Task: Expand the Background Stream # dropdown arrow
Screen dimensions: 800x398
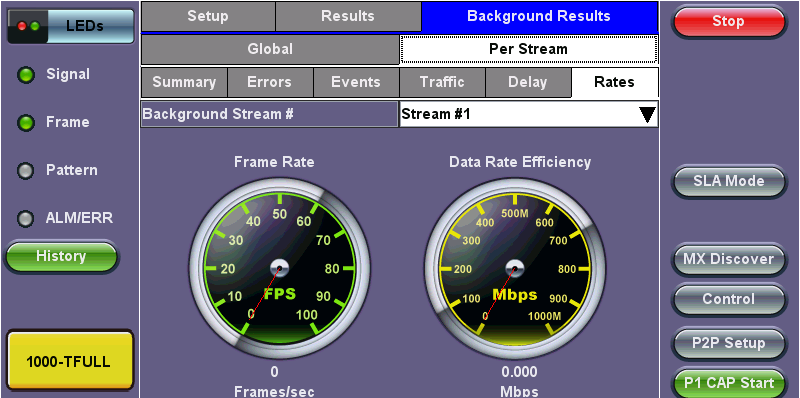Action: click(x=647, y=114)
